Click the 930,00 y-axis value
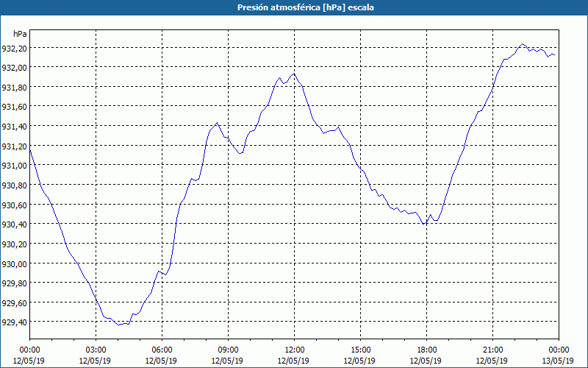This screenshot has height=368, width=588. coord(14,264)
